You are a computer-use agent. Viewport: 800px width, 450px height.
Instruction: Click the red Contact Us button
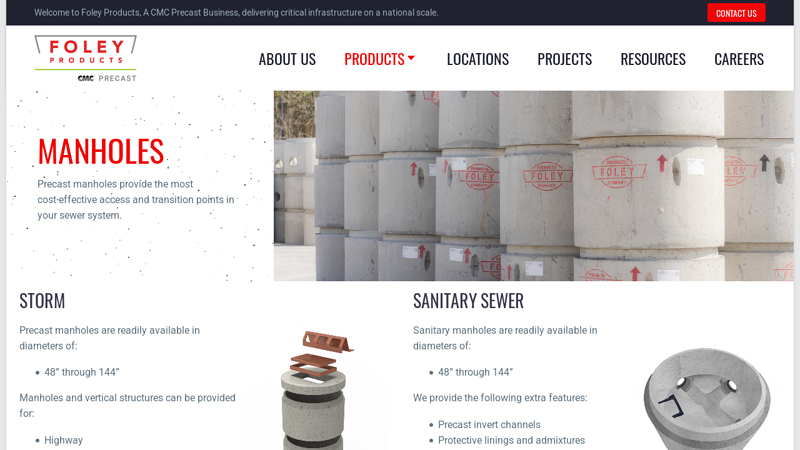click(736, 13)
